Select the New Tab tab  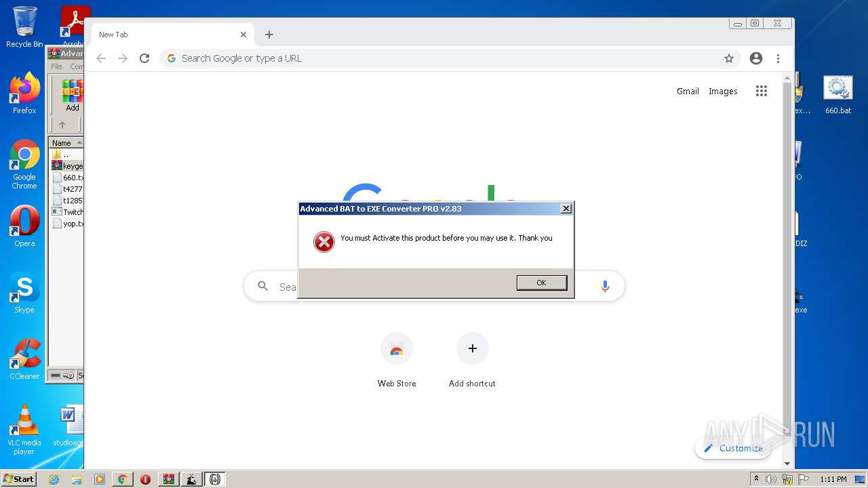tap(171, 35)
